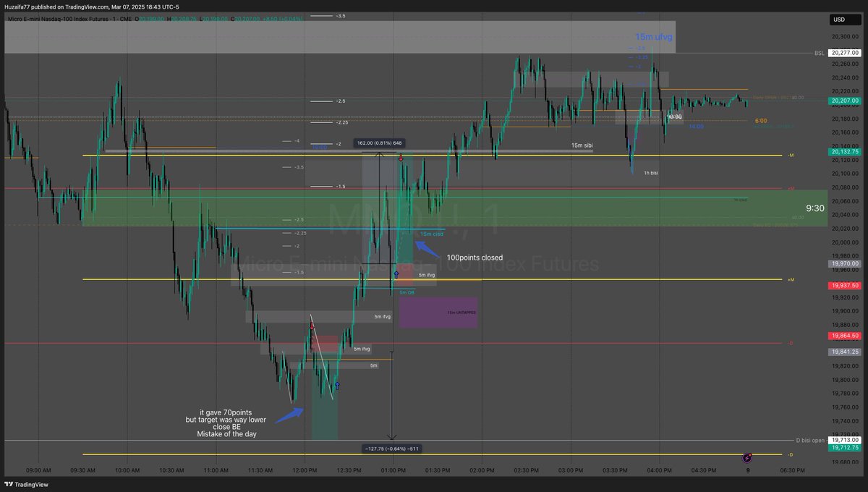Click the green 20,132.75 price label
The height and width of the screenshot is (492, 868).
coord(844,152)
